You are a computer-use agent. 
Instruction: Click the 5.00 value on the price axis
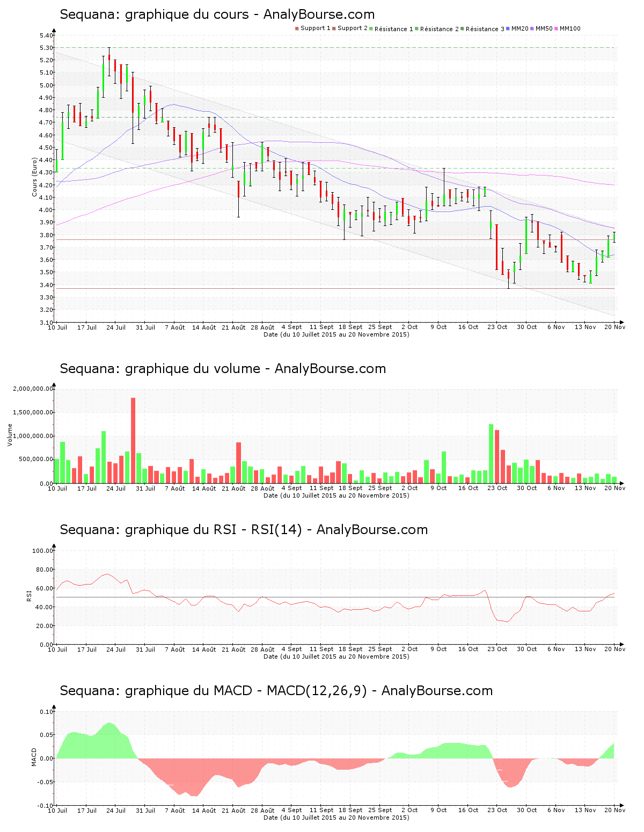tap(46, 85)
